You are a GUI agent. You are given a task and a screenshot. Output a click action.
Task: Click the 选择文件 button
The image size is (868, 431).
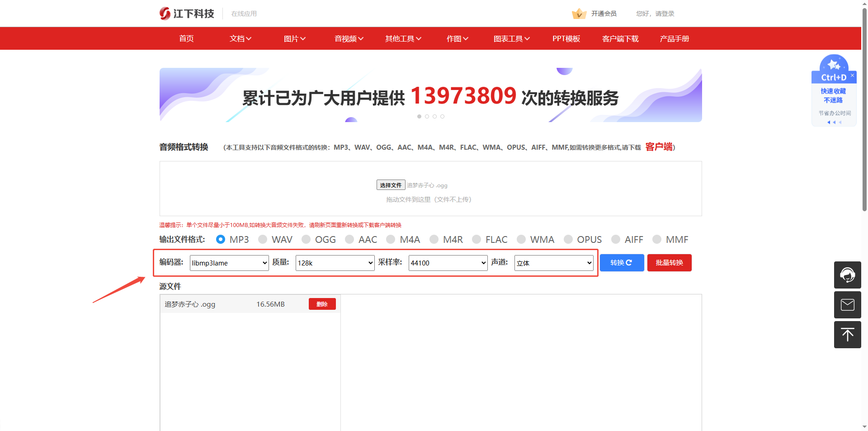(391, 185)
